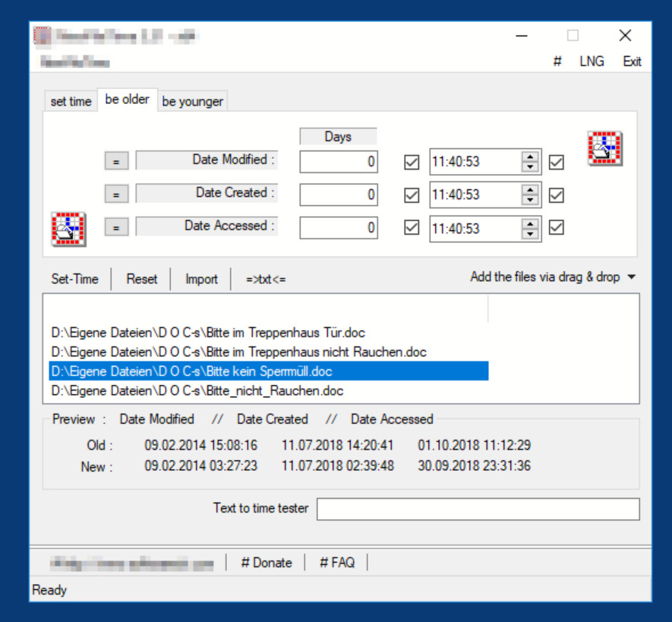Switch to the set time tab
This screenshot has width=672, height=622.
(x=71, y=102)
